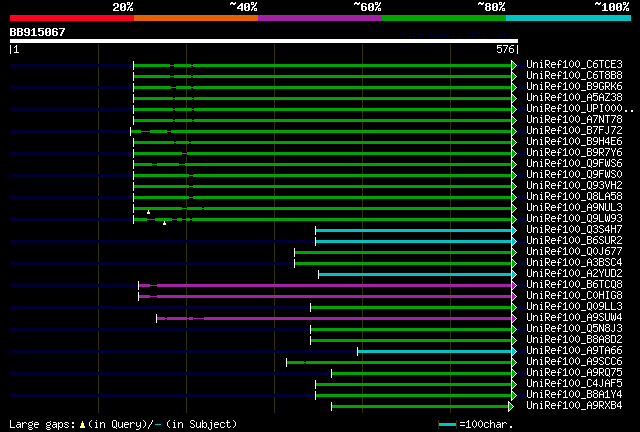Click the green alignment bar of UniRef100_Q9LW93
The image size is (640, 432).
(322, 220)
